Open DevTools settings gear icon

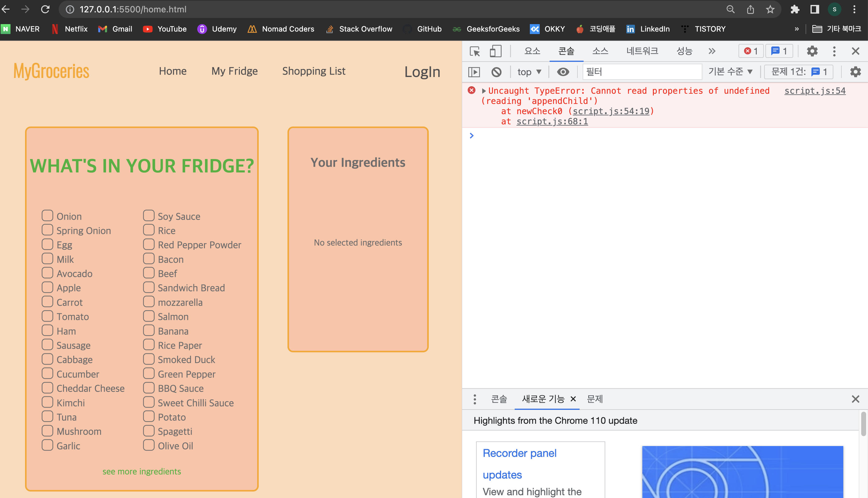(x=812, y=51)
